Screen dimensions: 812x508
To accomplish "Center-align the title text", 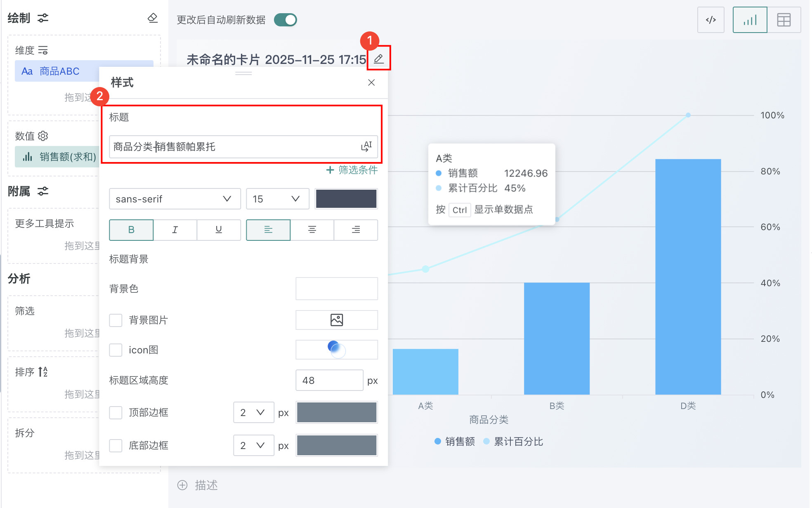I will click(312, 230).
